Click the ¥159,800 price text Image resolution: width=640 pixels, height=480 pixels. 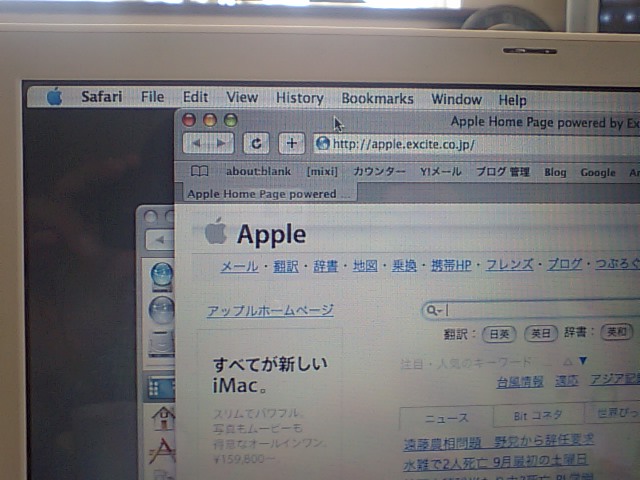pos(244,459)
